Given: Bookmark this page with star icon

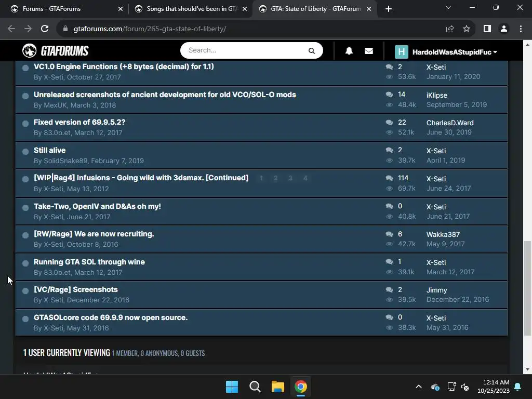Looking at the screenshot, I should [467, 29].
